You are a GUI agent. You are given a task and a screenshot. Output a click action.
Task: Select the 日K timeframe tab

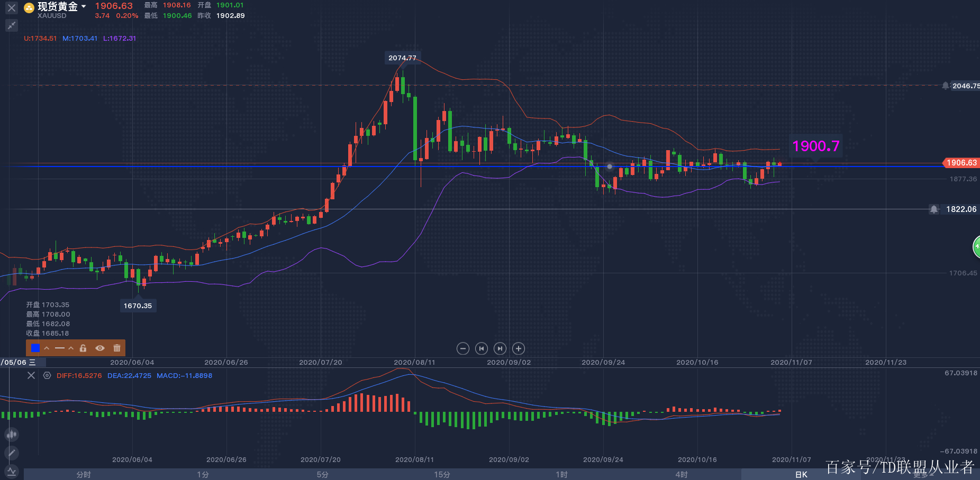tap(801, 474)
